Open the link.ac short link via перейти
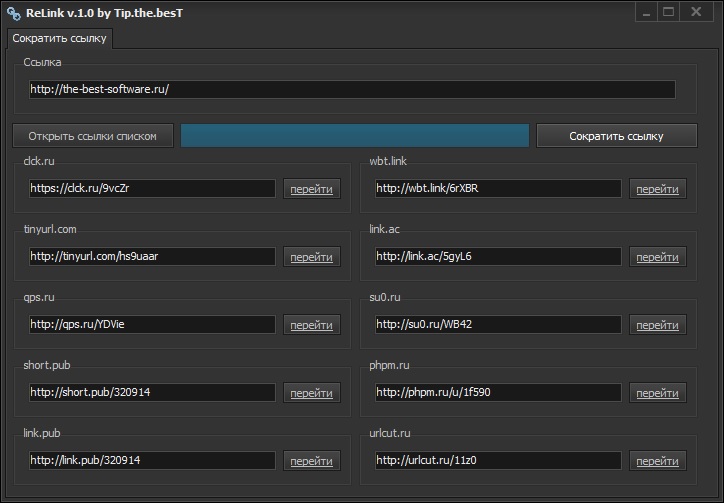The image size is (724, 503). [657, 257]
